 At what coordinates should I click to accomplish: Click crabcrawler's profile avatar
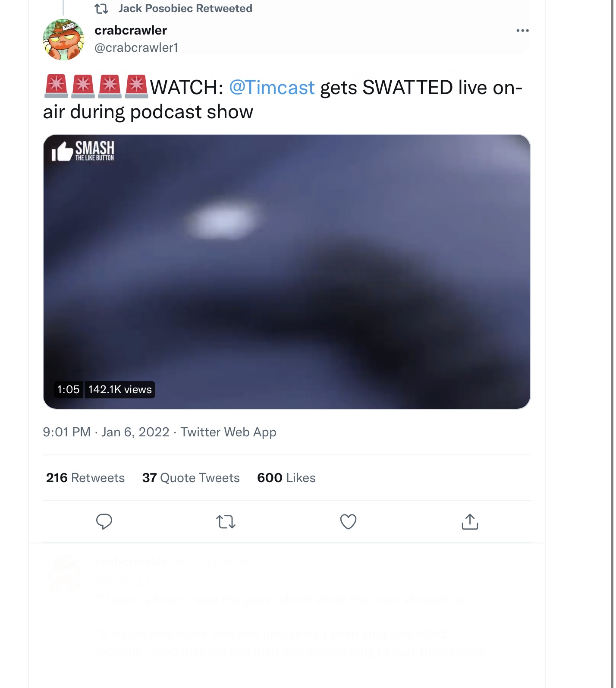tap(63, 40)
